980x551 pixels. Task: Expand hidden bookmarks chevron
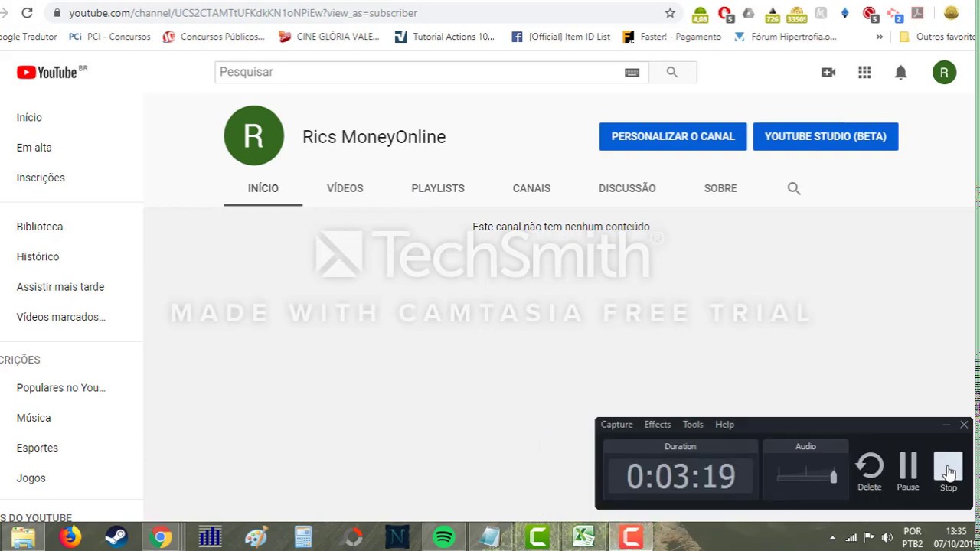[x=879, y=37]
